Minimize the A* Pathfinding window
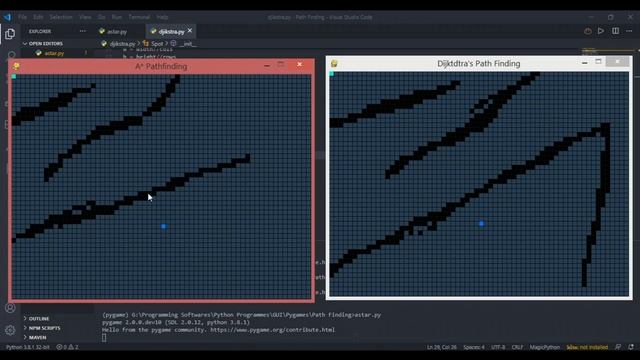 tap(267, 65)
